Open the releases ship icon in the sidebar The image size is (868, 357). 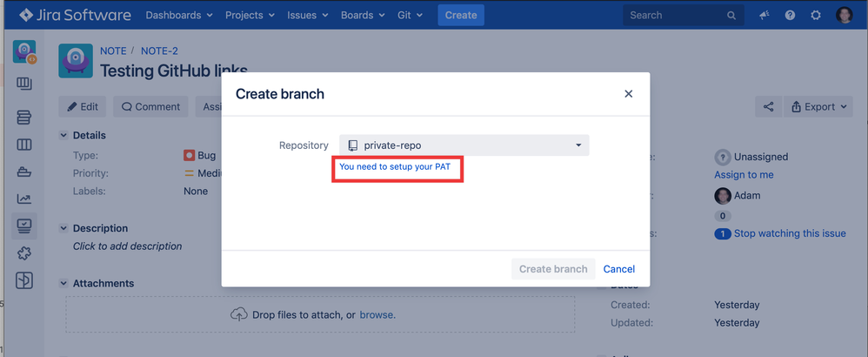tap(23, 172)
